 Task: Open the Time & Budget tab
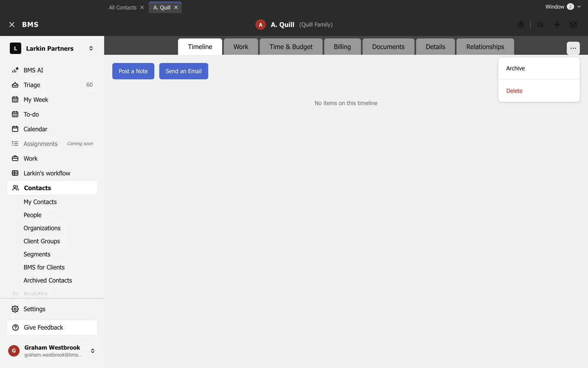tap(291, 47)
